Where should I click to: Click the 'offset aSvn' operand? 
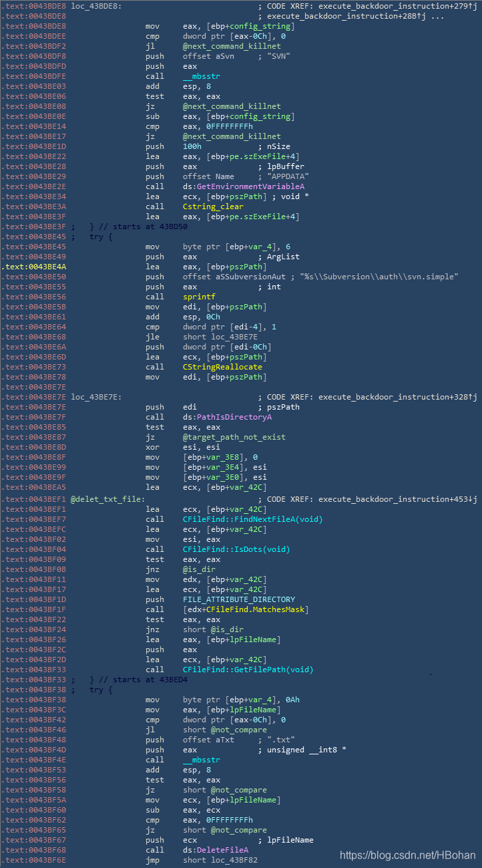point(211,56)
